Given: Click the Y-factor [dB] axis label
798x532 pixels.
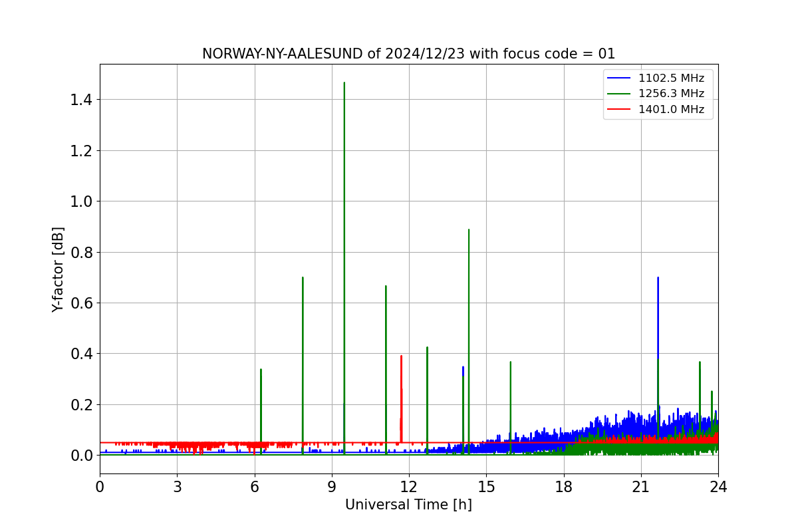Looking at the screenshot, I should 59,269.
